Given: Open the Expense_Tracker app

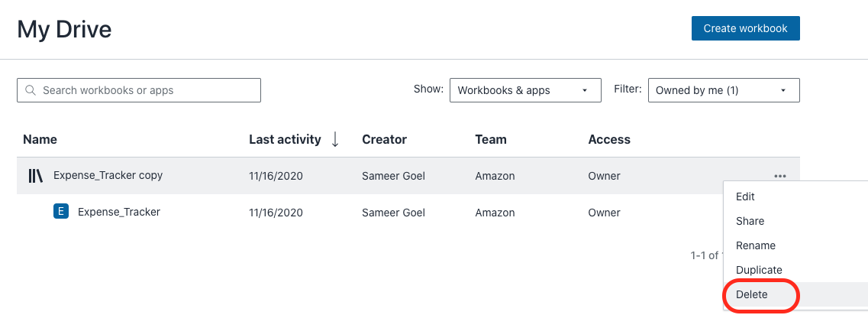Looking at the screenshot, I should click(119, 212).
